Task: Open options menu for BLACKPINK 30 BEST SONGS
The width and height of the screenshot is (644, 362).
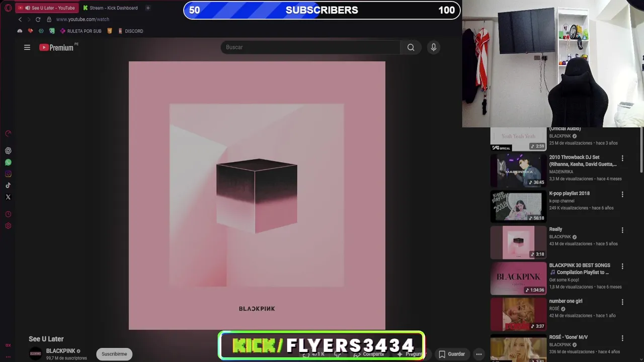Action: (x=622, y=266)
